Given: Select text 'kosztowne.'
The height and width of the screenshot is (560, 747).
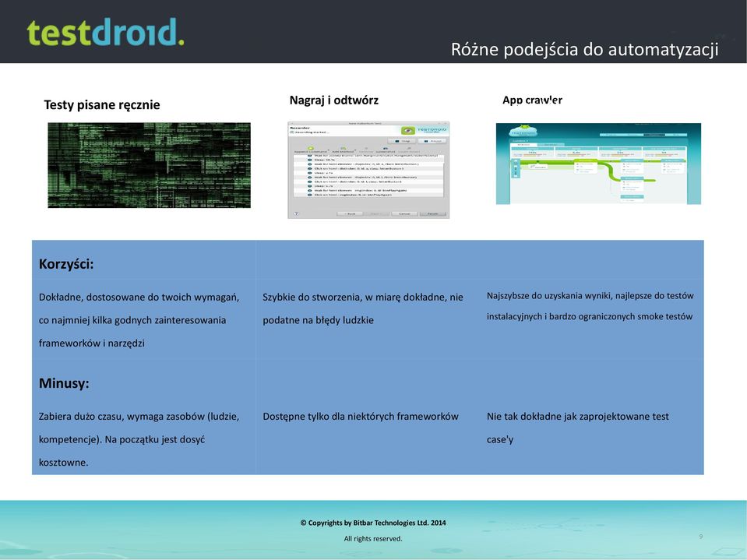Looking at the screenshot, I should point(63,463).
